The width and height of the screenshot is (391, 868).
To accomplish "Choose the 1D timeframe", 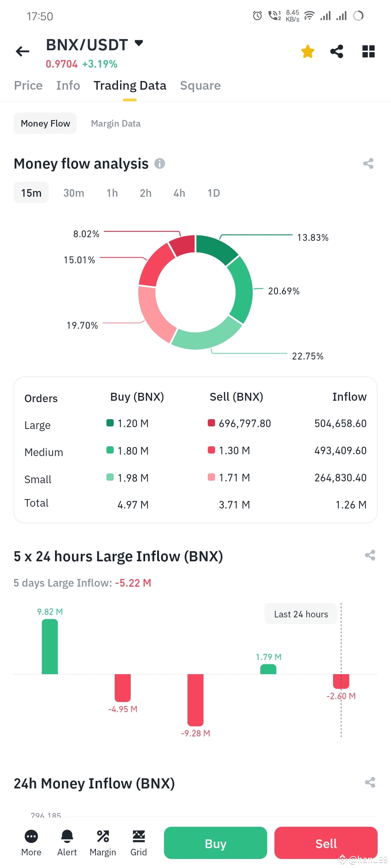I will 214,193.
